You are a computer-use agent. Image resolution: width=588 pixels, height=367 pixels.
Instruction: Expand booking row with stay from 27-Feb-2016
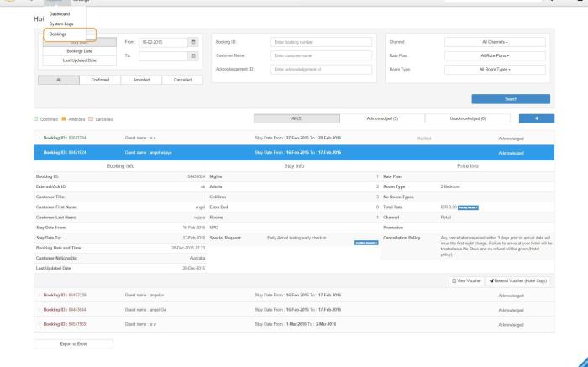pos(294,138)
